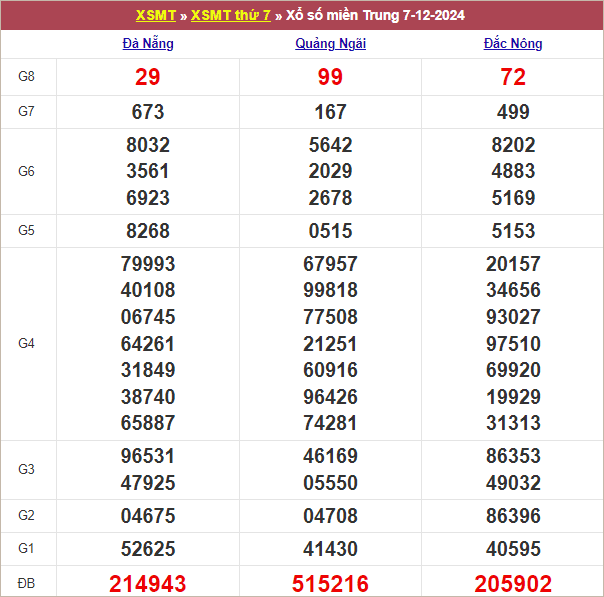The height and width of the screenshot is (597, 604).
Task: Click G7 number 673
Action: (148, 112)
